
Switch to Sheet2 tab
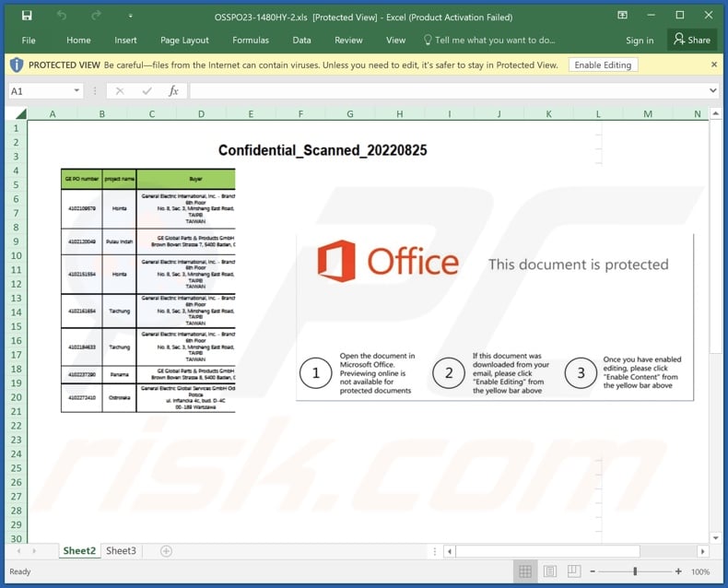[79, 551]
